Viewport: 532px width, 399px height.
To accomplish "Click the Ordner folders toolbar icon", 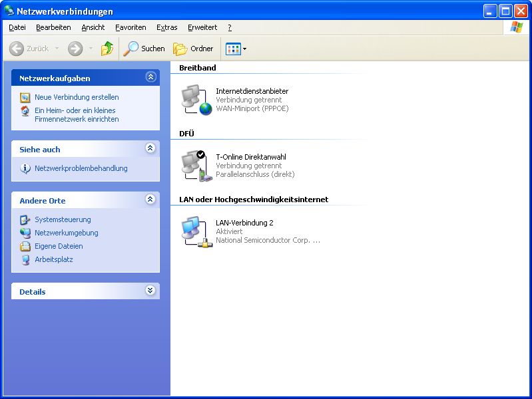I will (180, 49).
